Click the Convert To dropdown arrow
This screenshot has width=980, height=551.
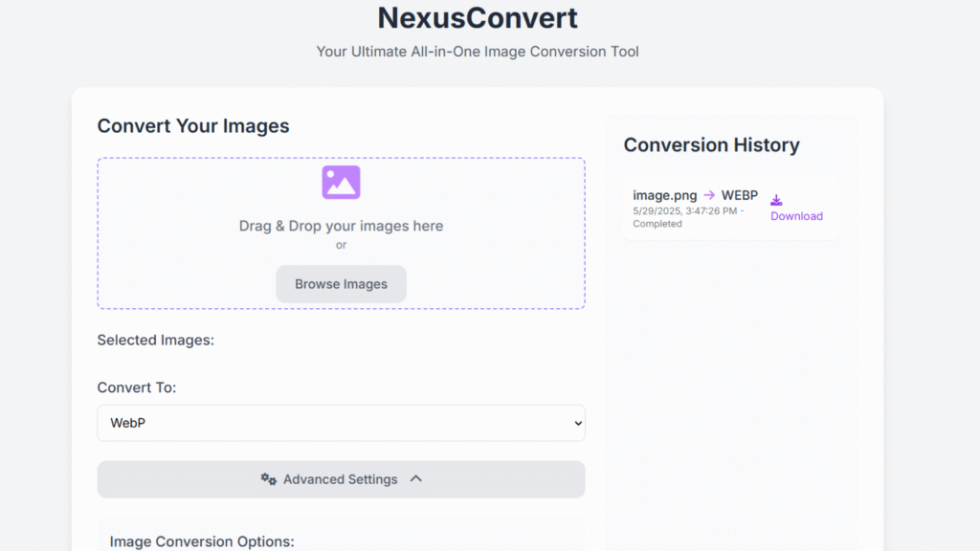(578, 424)
